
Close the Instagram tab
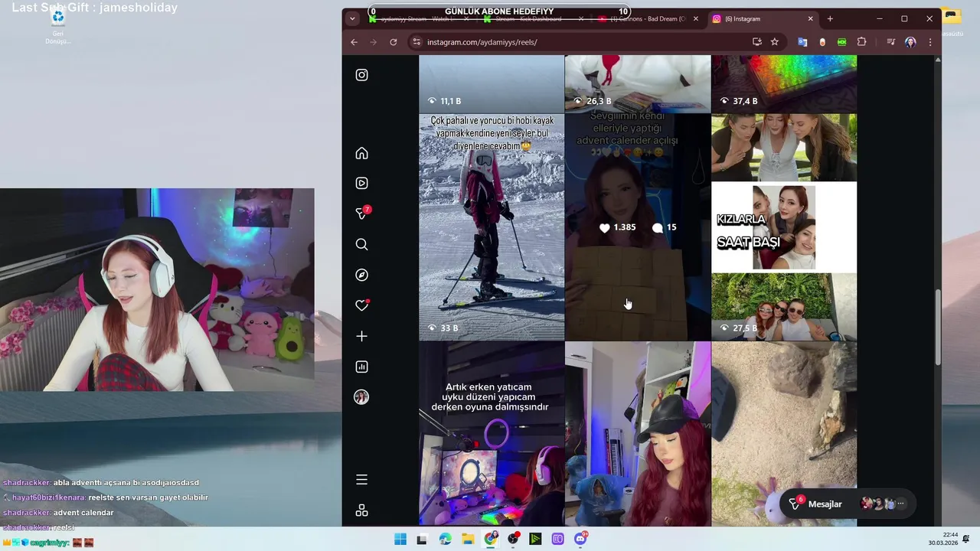click(x=811, y=18)
